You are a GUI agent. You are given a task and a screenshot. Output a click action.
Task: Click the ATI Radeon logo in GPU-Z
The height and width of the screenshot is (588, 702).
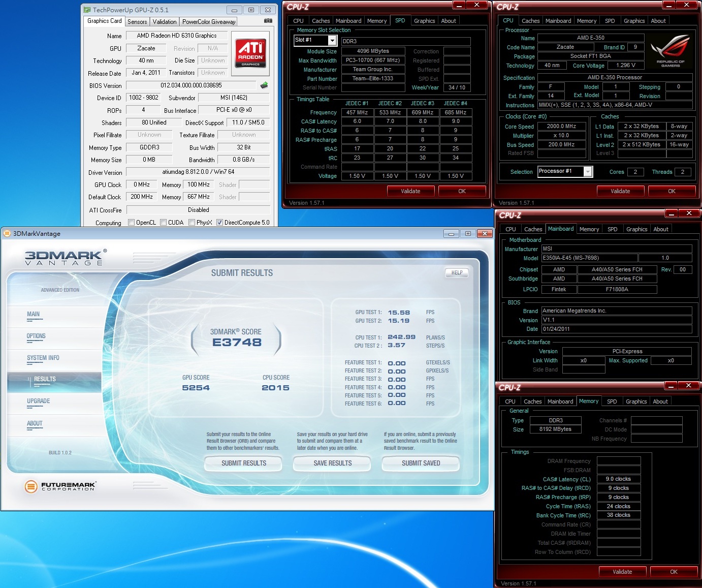(250, 53)
